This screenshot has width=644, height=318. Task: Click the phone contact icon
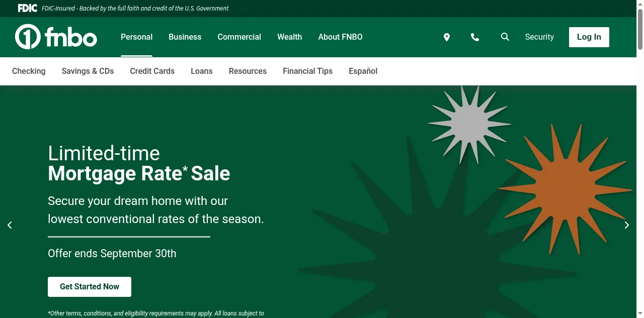[474, 37]
